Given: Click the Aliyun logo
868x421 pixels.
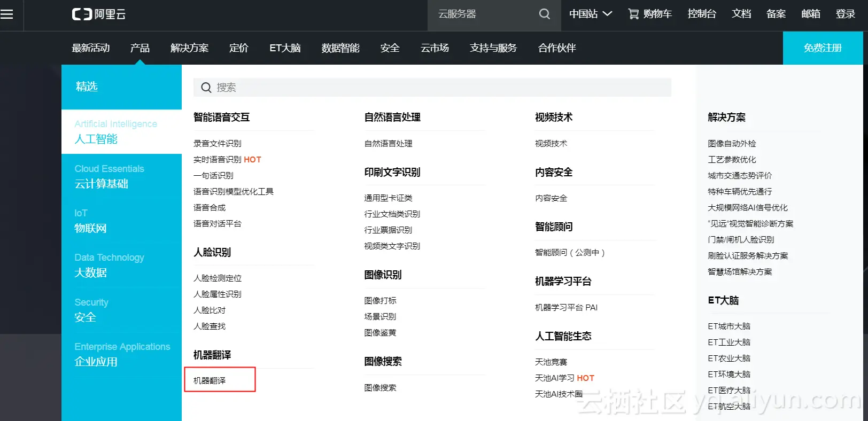Looking at the screenshot, I should tap(99, 14).
